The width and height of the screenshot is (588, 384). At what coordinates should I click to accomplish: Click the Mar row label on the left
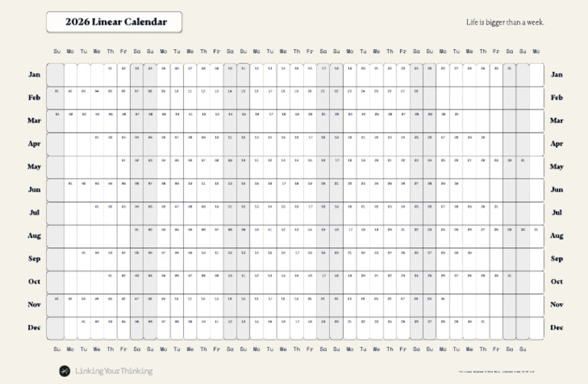point(34,121)
